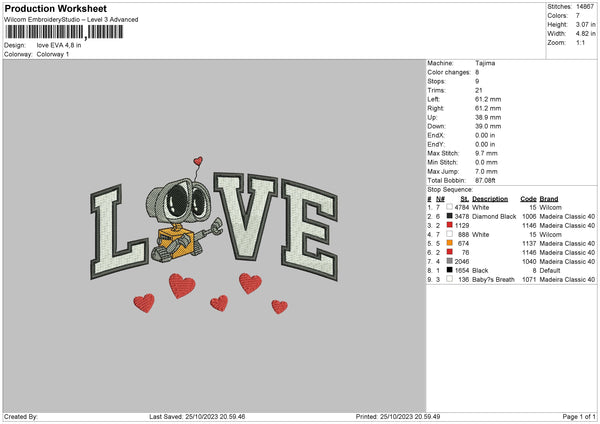Select the Baby's Breath color swatch
The image size is (600, 424).
click(x=450, y=279)
